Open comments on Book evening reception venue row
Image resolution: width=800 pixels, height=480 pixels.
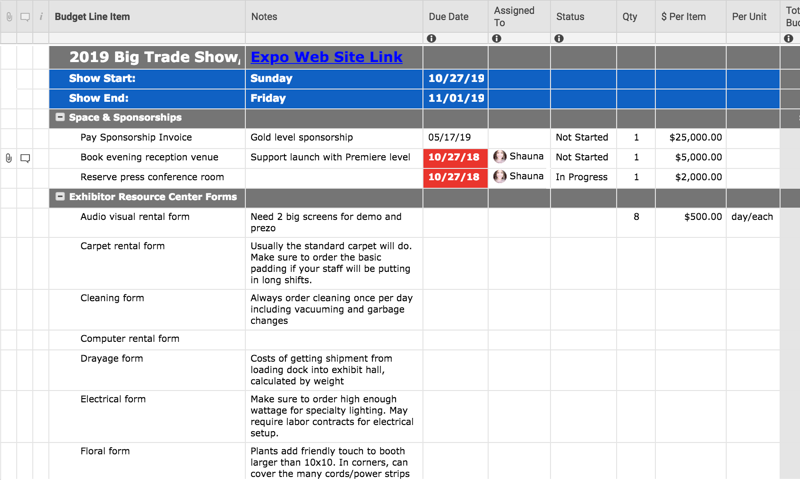pos(25,158)
